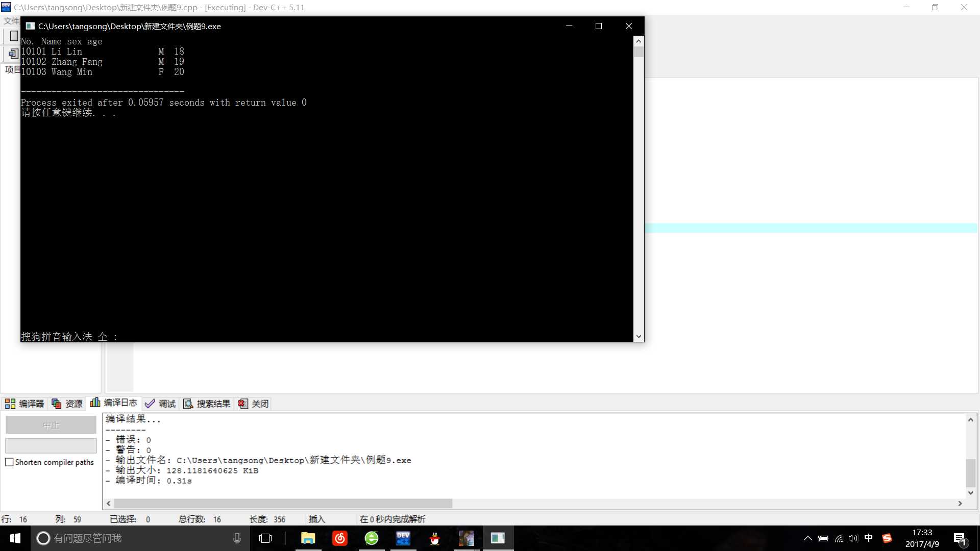Click the console window title icon
The height and width of the screenshot is (551, 980).
tap(30, 26)
